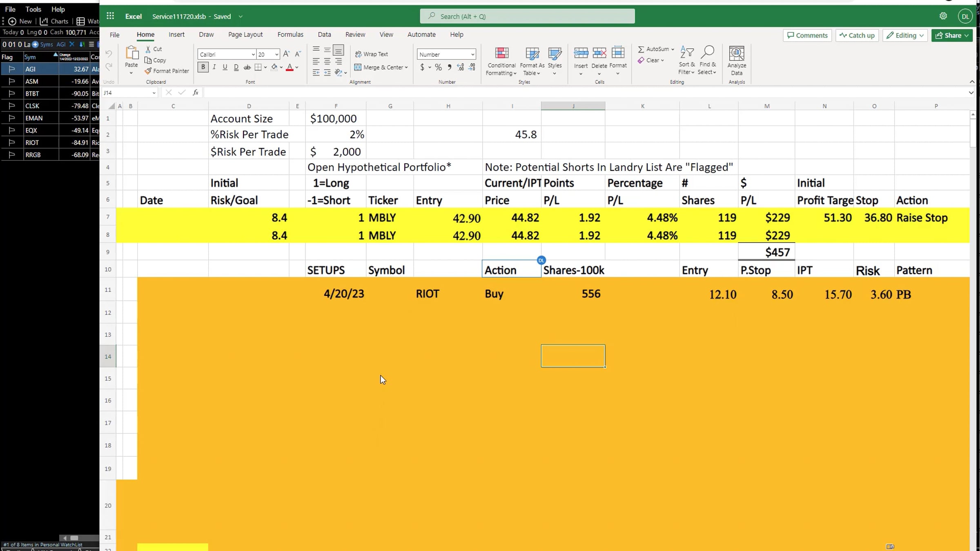Click the Find & Select magnifier icon
This screenshot has width=980, height=551.
click(707, 52)
